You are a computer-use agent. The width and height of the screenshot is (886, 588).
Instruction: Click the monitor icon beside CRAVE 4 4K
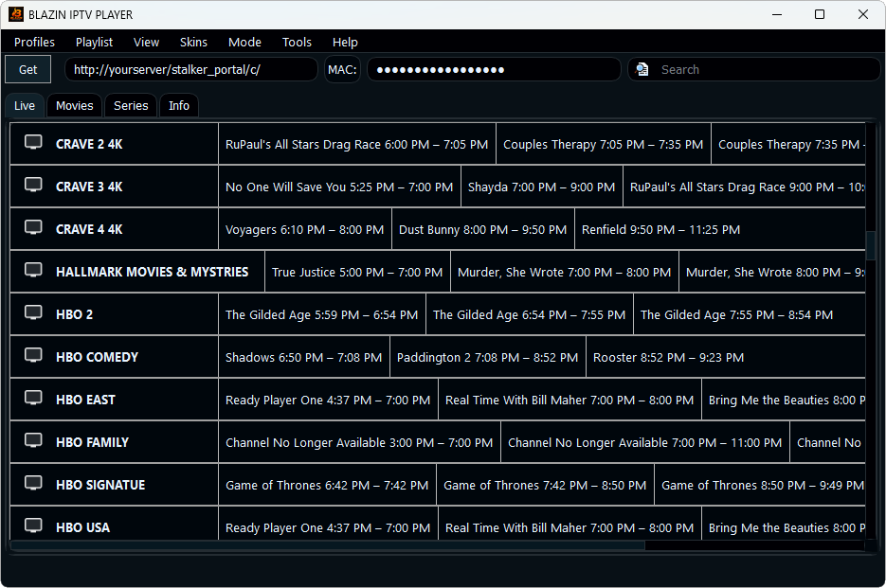33,227
